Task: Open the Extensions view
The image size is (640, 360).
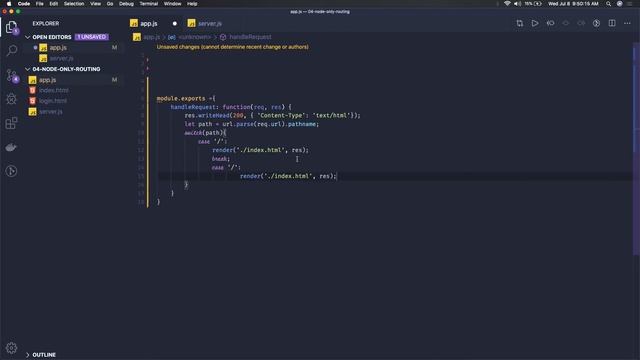Action: 11,123
